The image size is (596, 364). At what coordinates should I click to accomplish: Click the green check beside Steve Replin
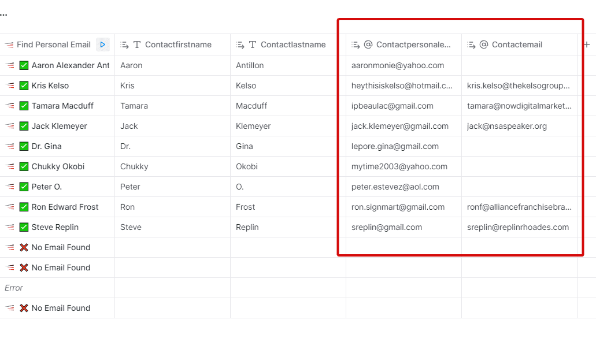click(24, 227)
